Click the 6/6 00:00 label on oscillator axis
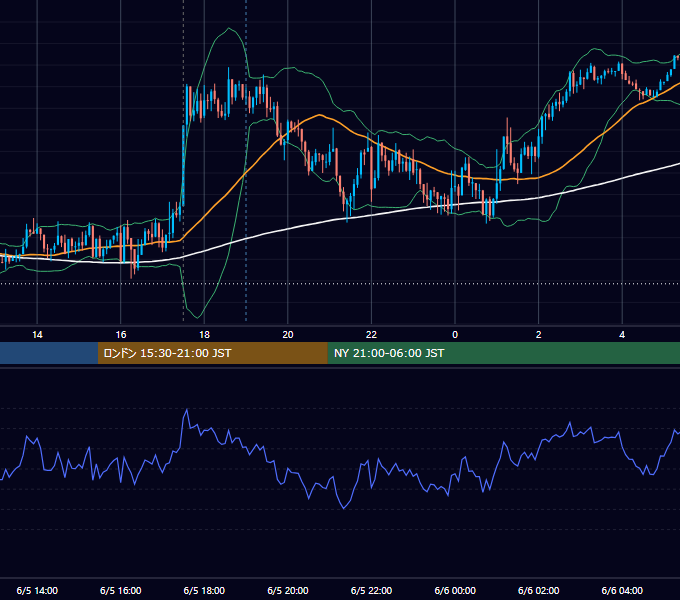The image size is (680, 600). click(x=455, y=590)
